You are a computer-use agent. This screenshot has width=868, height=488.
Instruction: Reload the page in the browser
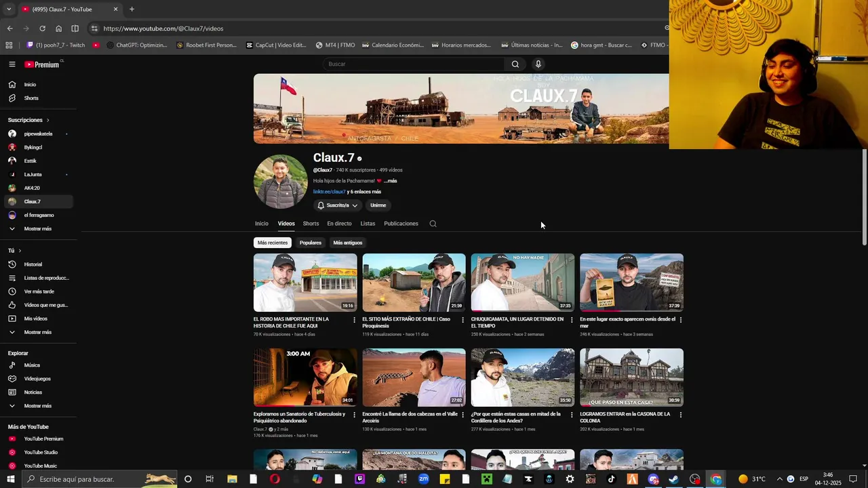pyautogui.click(x=42, y=28)
